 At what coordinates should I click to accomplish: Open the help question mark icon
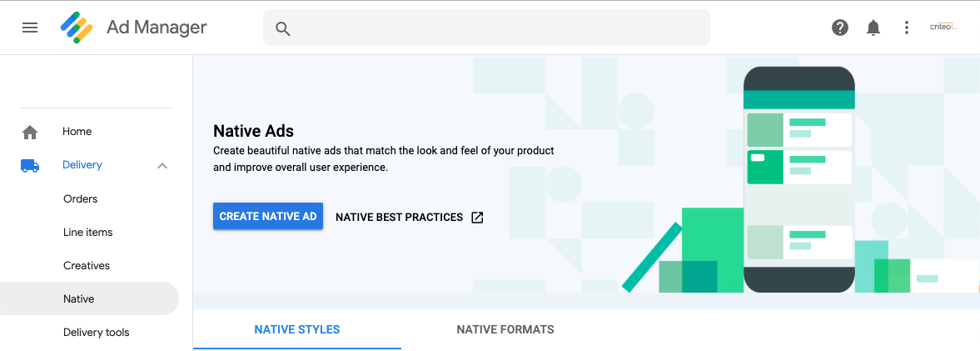pyautogui.click(x=840, y=28)
